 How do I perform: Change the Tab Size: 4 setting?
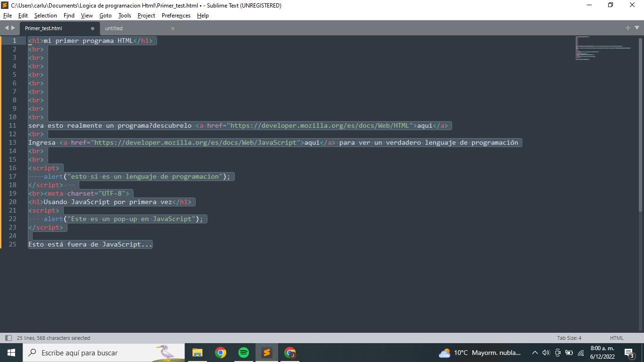569,338
